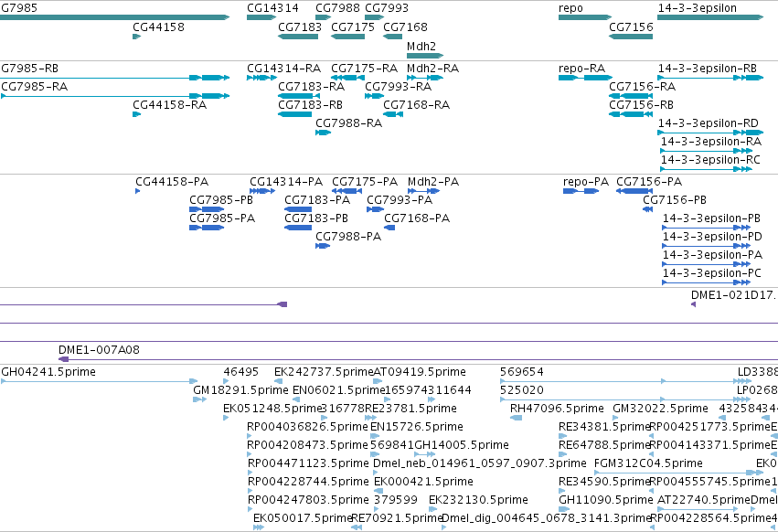Click the 14-3-3epsilon-PD protein label
Screen dimensions: 778x532
click(x=712, y=237)
